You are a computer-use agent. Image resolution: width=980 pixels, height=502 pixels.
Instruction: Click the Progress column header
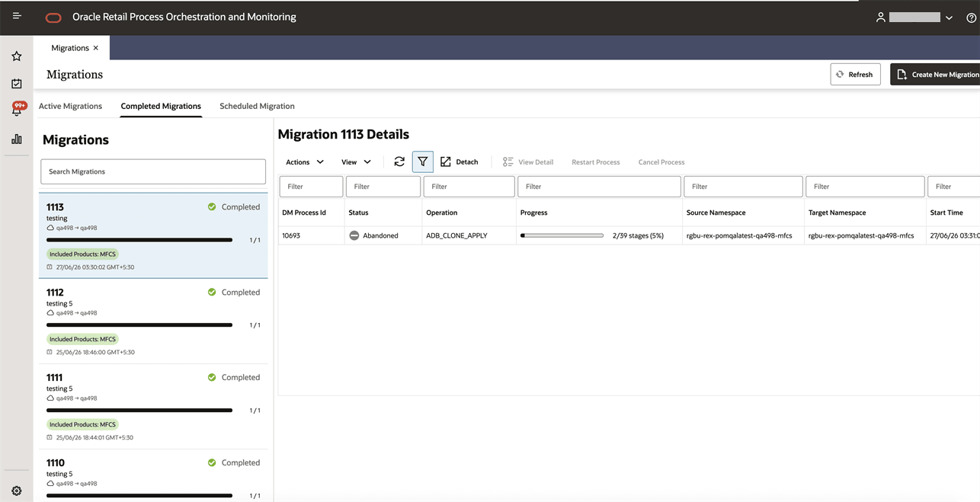pyautogui.click(x=533, y=213)
